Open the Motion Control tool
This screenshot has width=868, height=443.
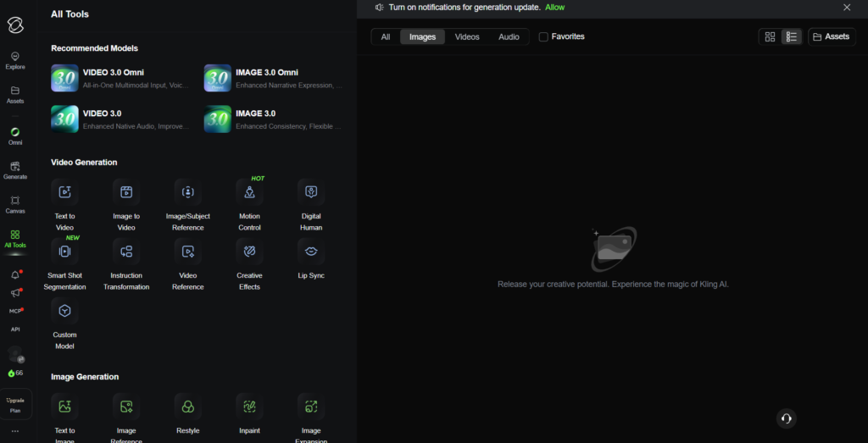pos(250,205)
